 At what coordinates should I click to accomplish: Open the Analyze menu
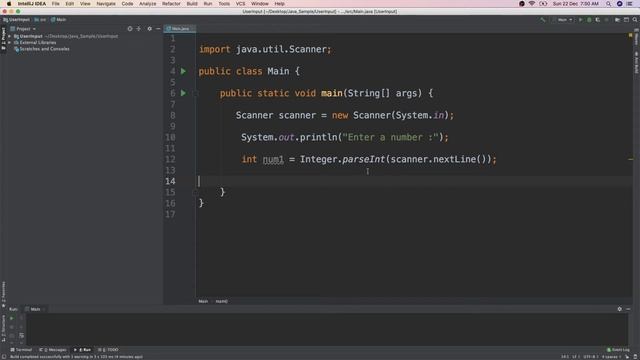coord(147,4)
